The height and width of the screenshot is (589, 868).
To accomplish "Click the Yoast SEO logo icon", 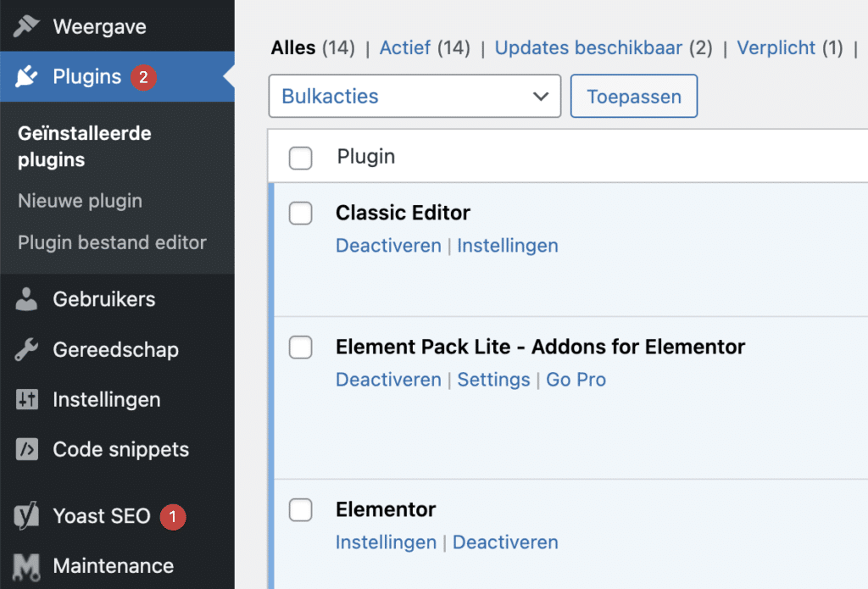I will tap(26, 515).
